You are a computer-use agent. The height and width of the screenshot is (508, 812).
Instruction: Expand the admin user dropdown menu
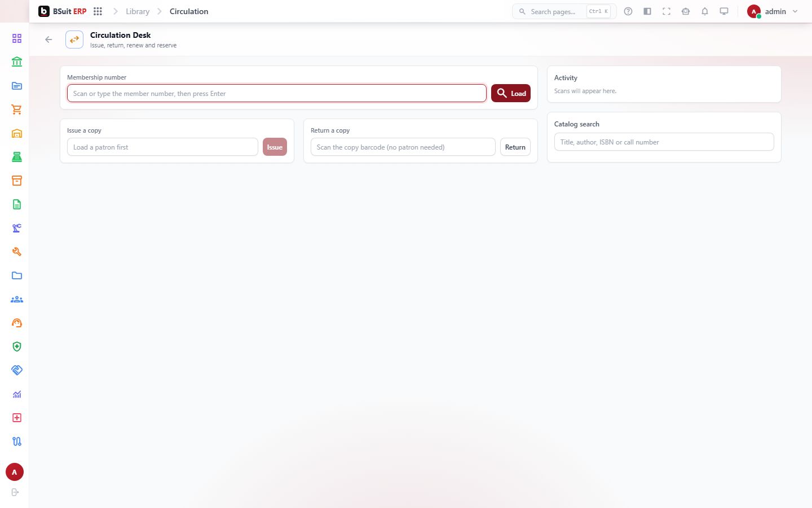773,11
